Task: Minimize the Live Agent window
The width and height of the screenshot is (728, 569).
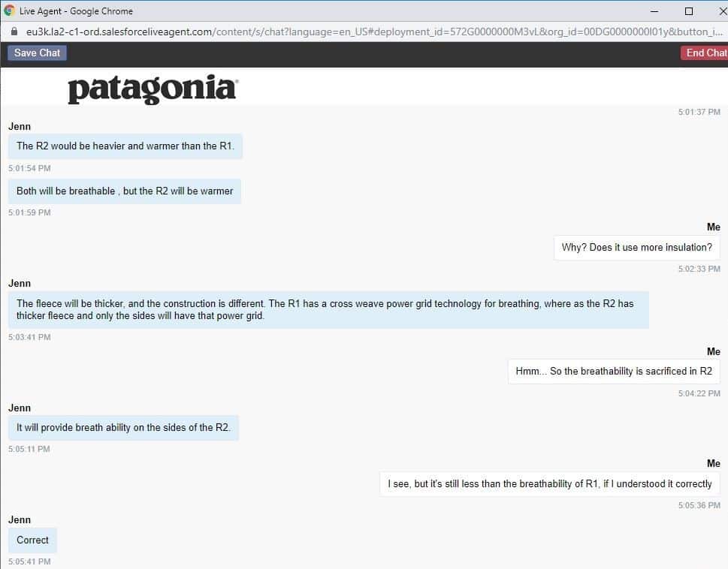Action: tap(654, 11)
